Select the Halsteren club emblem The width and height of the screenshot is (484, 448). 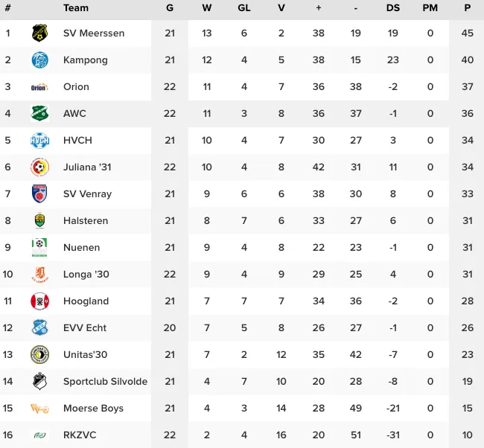[39, 220]
